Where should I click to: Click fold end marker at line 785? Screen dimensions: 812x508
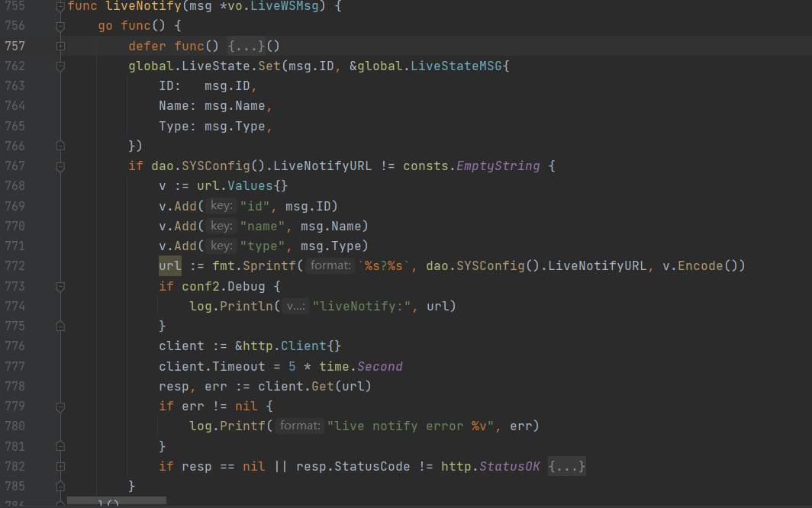pyautogui.click(x=60, y=486)
